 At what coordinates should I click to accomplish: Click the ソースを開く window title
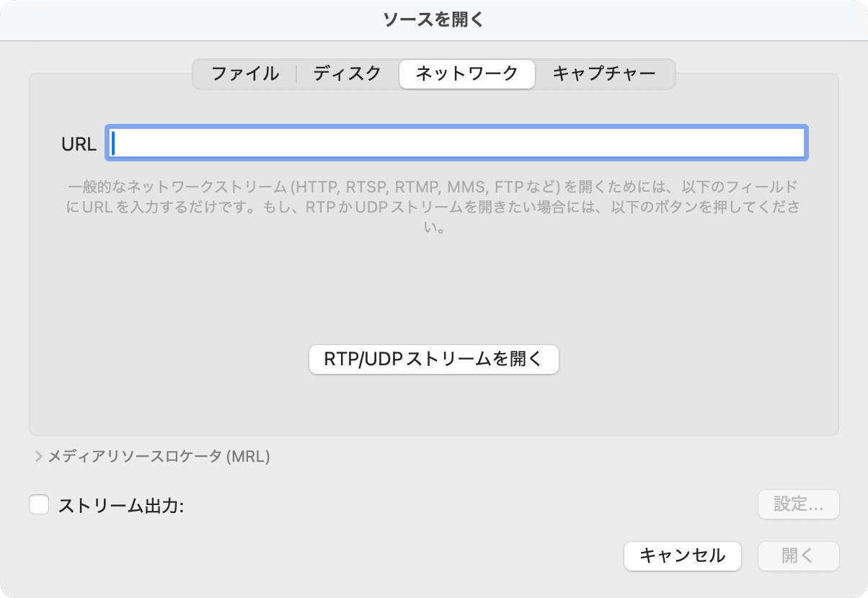(433, 19)
